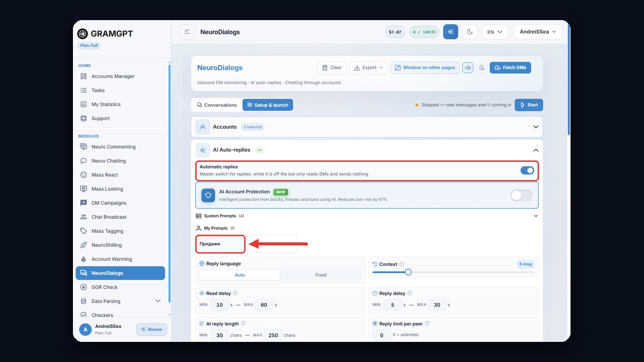Viewport: 644px width, 362px height.
Task: Click AI reply length help icon
Action: (x=244, y=323)
